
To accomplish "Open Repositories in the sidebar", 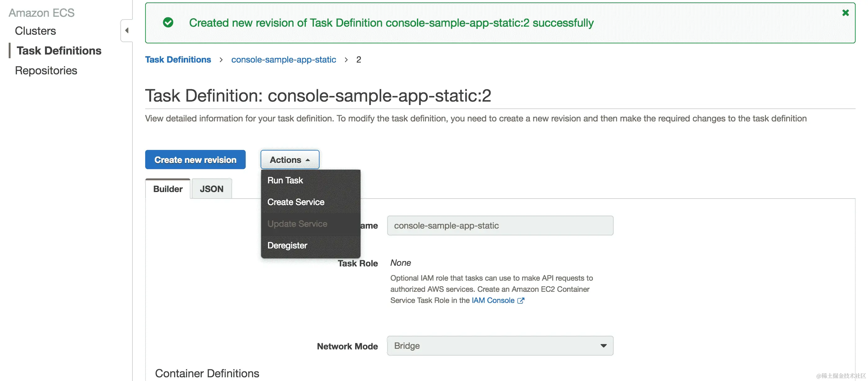I will click(46, 71).
